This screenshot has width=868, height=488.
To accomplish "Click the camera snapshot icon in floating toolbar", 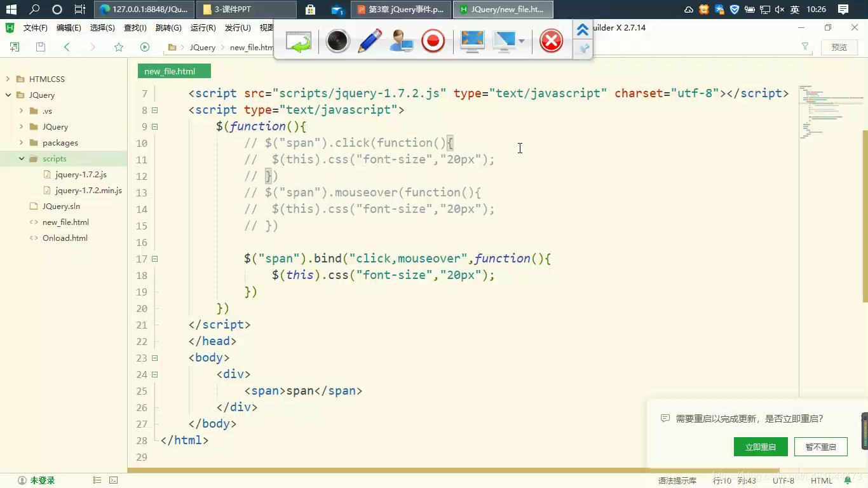I will (x=337, y=41).
